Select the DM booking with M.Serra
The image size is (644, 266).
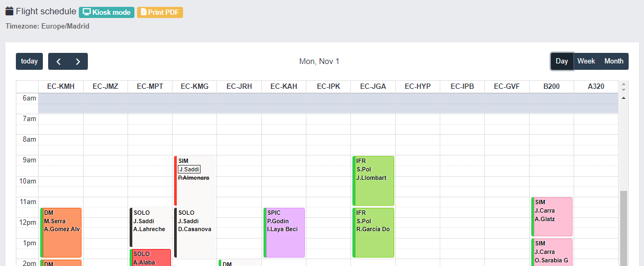[61, 233]
